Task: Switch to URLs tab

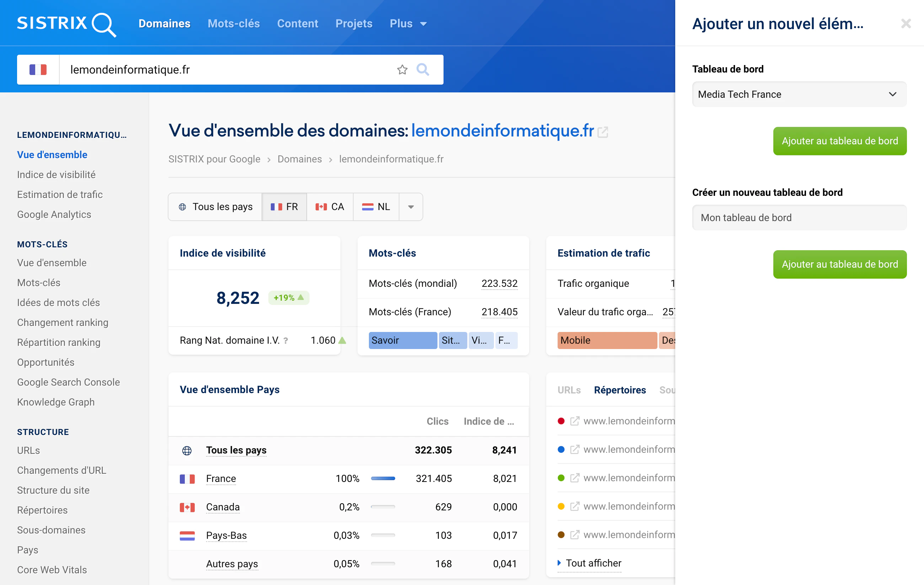Action: (569, 390)
